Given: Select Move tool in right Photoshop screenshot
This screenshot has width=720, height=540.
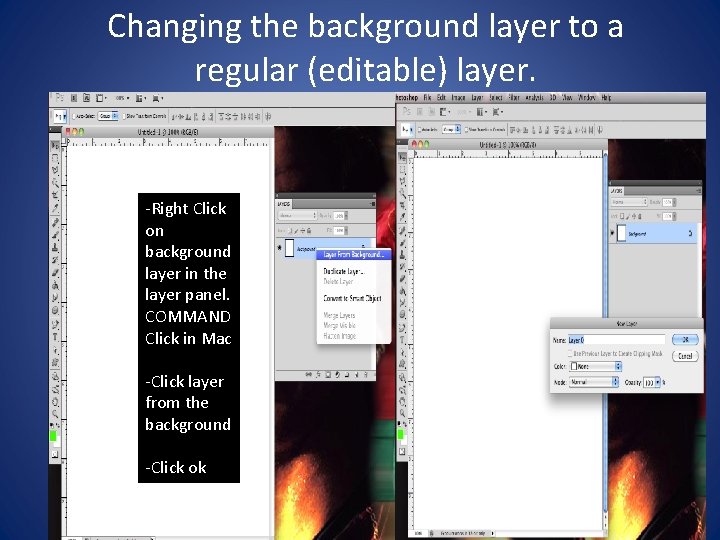Looking at the screenshot, I should coord(402,158).
